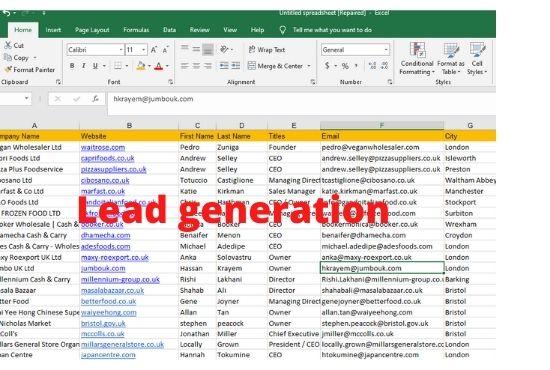Align text right in the cell
The width and height of the screenshot is (550, 370).
[x=208, y=66]
